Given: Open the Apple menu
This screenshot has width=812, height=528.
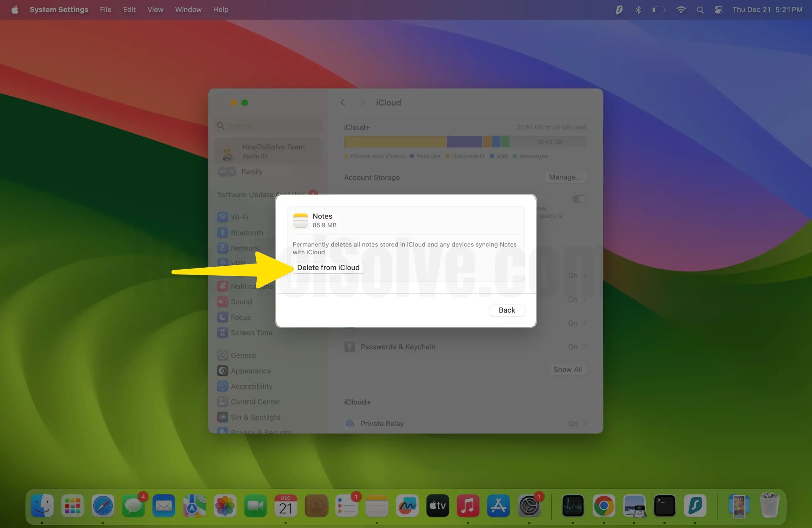Looking at the screenshot, I should coord(15,10).
